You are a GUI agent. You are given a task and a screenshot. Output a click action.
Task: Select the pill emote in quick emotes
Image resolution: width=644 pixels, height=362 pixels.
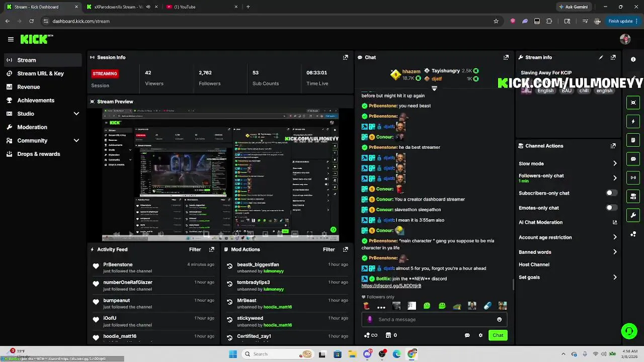(x=487, y=306)
